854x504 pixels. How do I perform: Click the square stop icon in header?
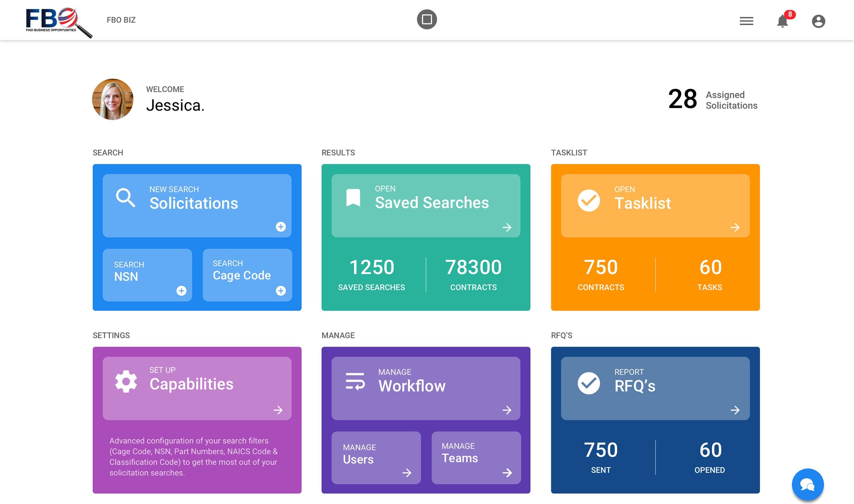pos(427,19)
